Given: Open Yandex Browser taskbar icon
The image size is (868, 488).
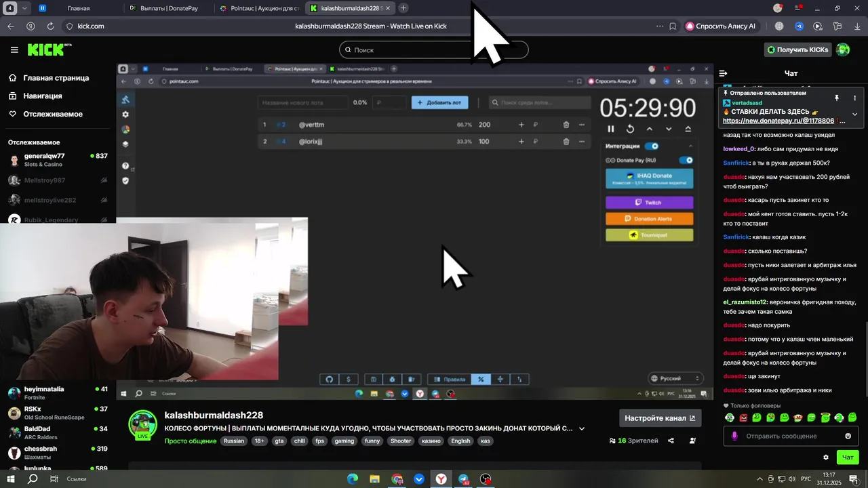Looking at the screenshot, I should (441, 479).
